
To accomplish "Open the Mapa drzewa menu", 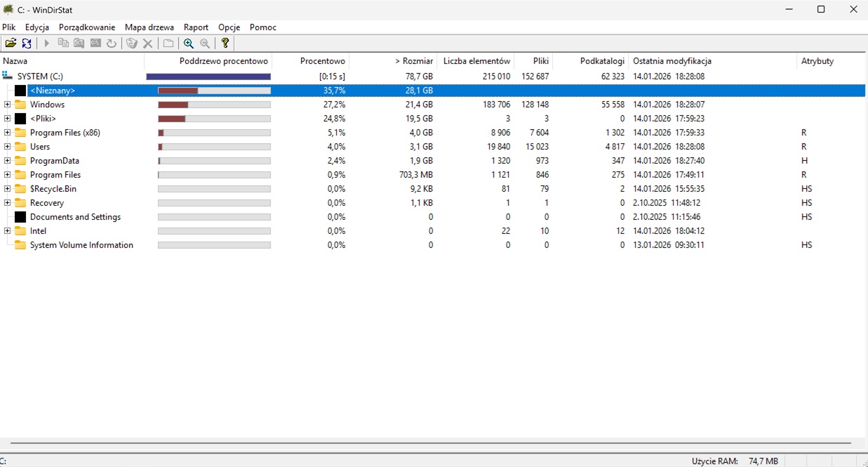I will click(149, 27).
